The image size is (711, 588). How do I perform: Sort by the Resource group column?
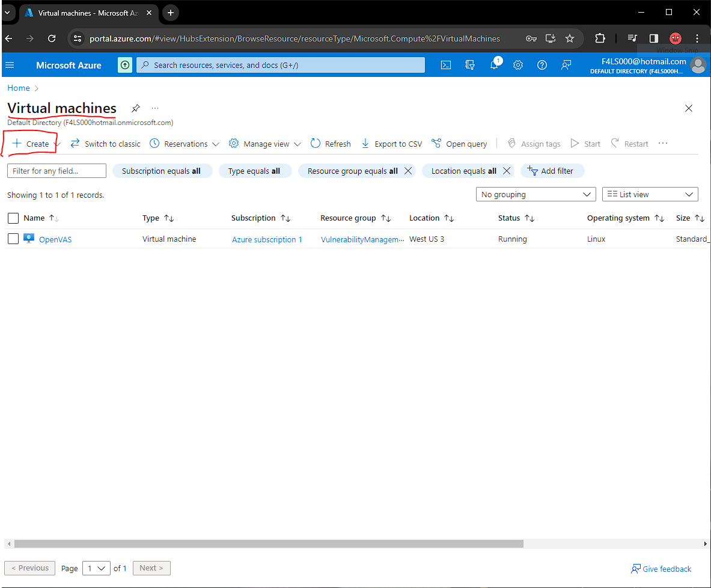click(356, 218)
